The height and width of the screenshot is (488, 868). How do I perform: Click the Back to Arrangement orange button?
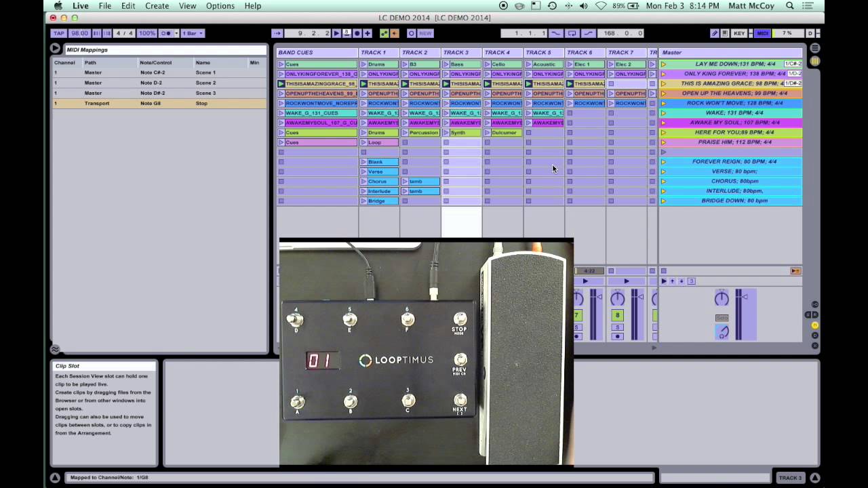coord(795,271)
